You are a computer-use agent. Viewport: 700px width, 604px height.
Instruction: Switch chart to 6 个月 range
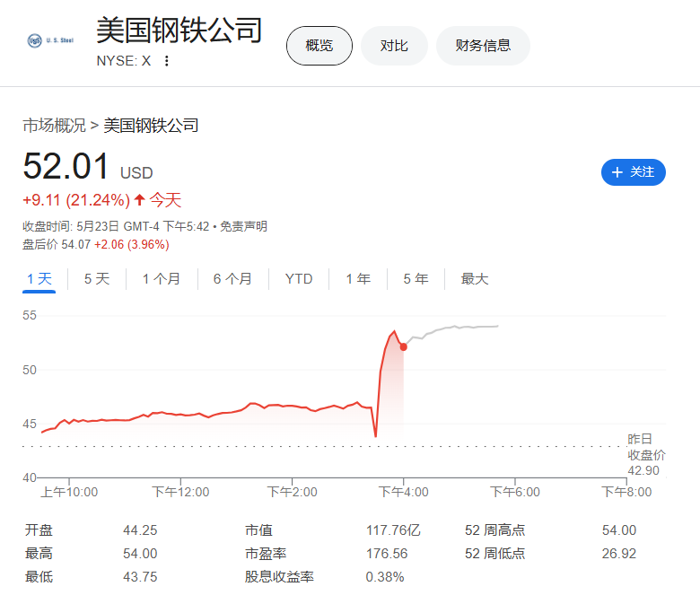point(232,279)
